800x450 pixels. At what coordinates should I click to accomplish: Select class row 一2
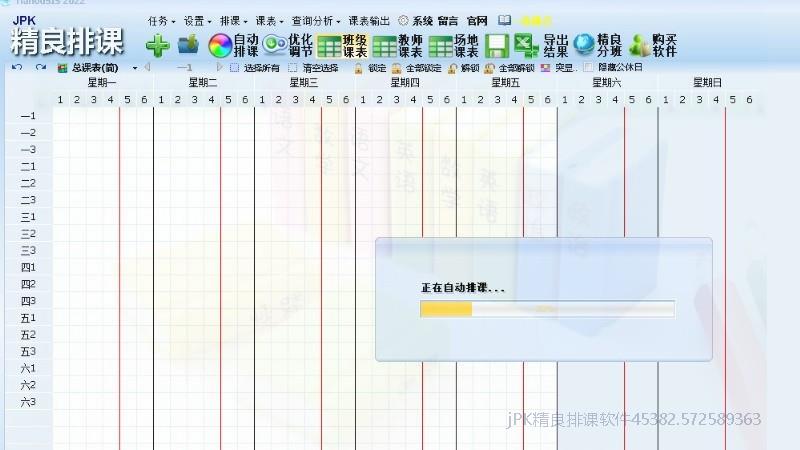tap(28, 133)
